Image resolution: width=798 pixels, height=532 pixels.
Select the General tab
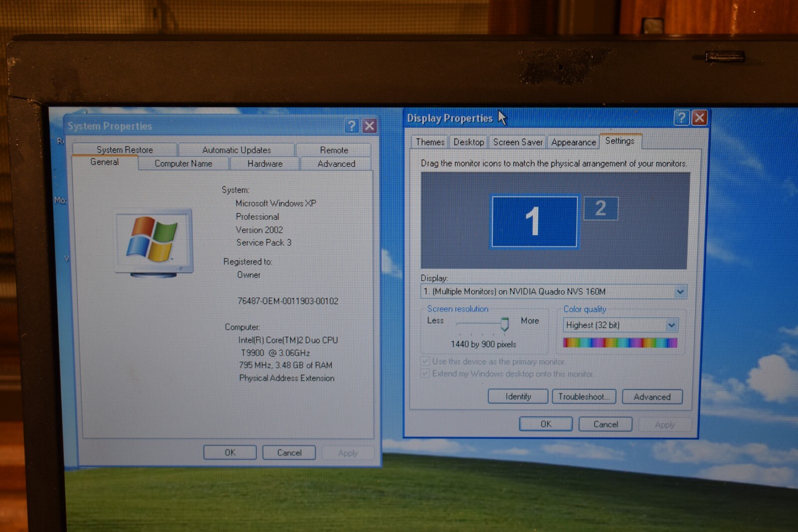pyautogui.click(x=105, y=162)
